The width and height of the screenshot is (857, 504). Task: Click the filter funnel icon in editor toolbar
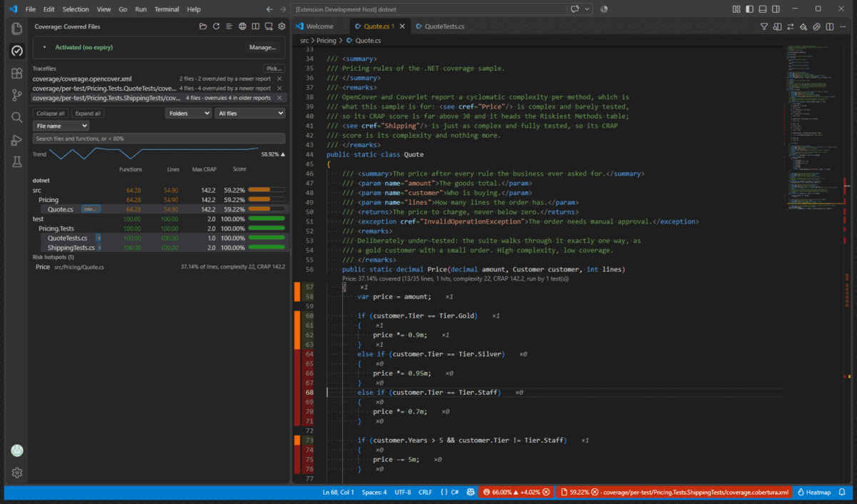click(x=764, y=26)
